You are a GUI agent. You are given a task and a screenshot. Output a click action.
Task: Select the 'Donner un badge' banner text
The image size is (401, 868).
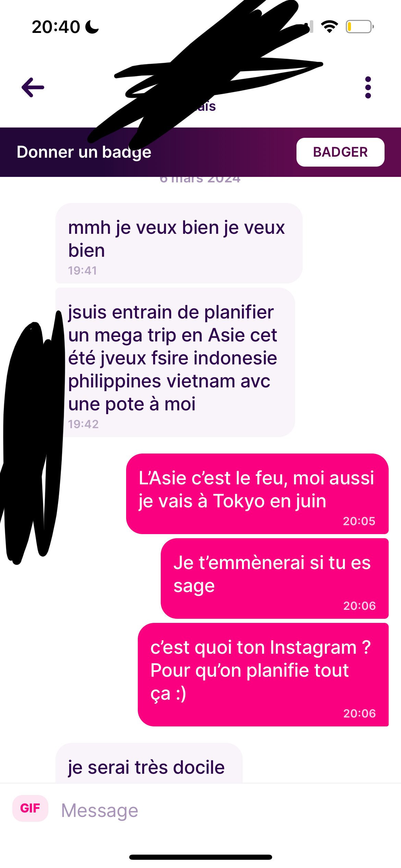click(84, 152)
